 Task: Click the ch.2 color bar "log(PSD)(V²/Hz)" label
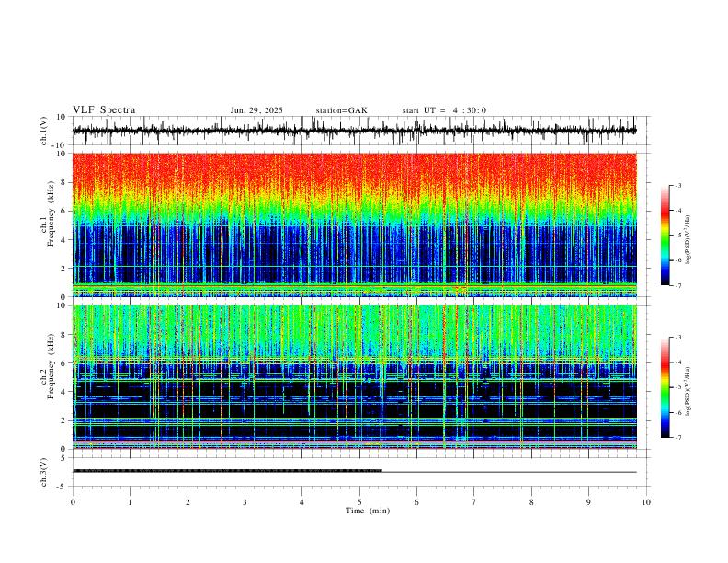click(x=688, y=392)
